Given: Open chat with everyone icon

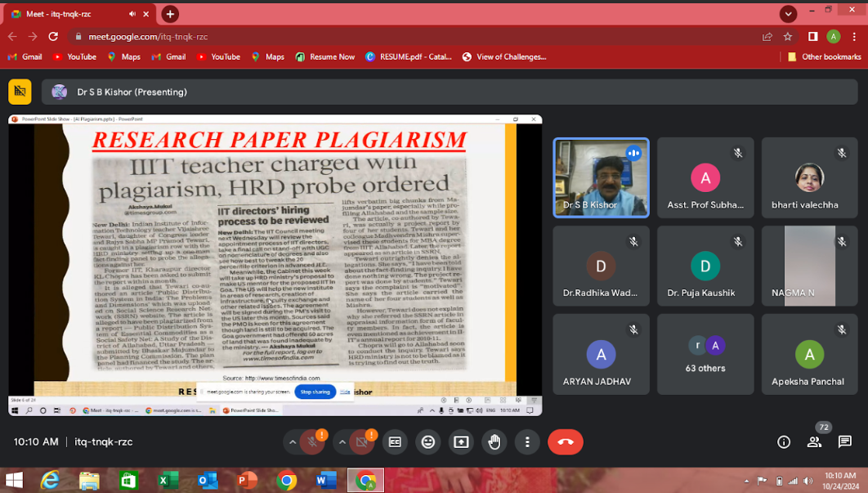Looking at the screenshot, I should point(845,442).
